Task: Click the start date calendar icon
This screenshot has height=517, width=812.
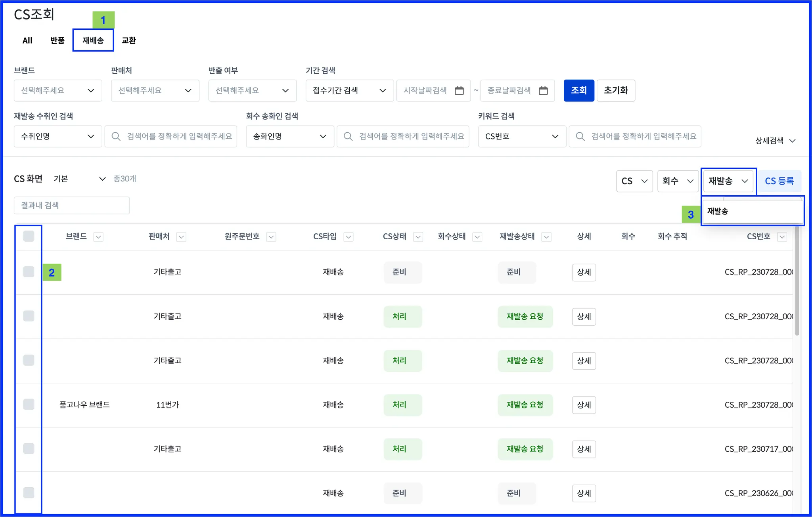Action: click(x=459, y=91)
